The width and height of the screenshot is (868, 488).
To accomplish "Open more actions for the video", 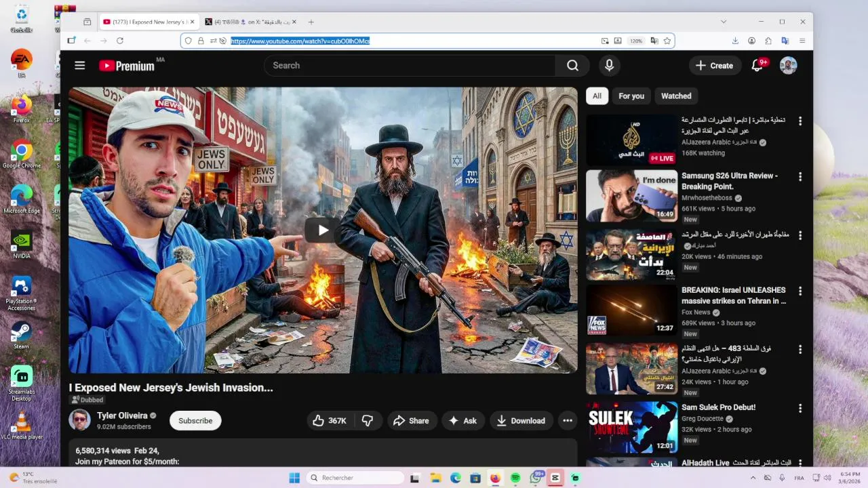I will coord(568,421).
